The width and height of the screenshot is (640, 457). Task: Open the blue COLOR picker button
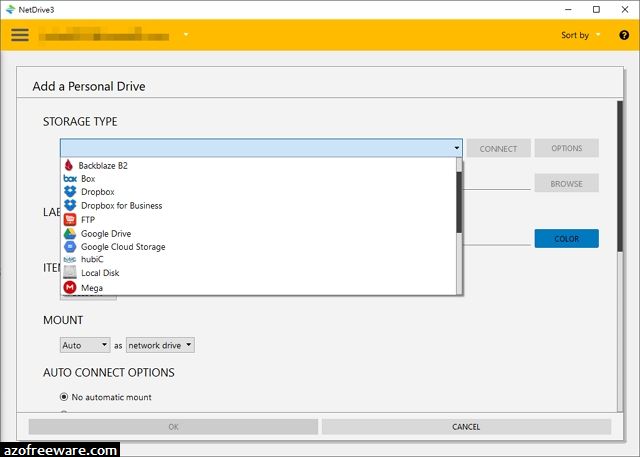567,239
